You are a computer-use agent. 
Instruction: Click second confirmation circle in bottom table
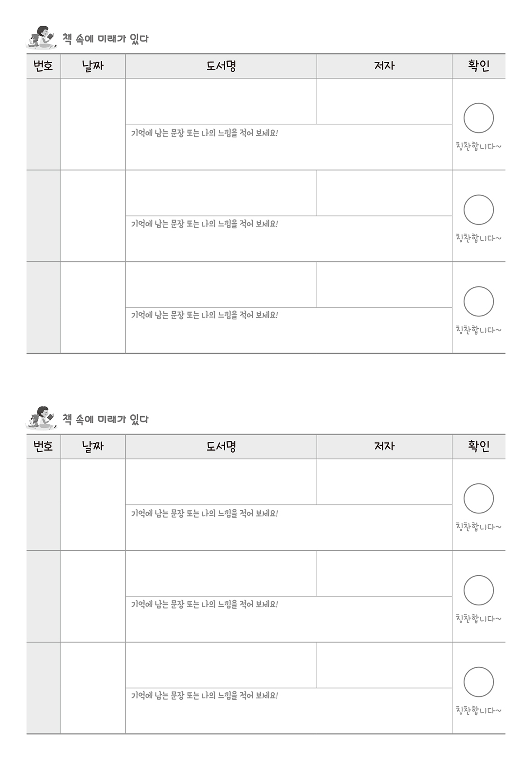point(478,590)
